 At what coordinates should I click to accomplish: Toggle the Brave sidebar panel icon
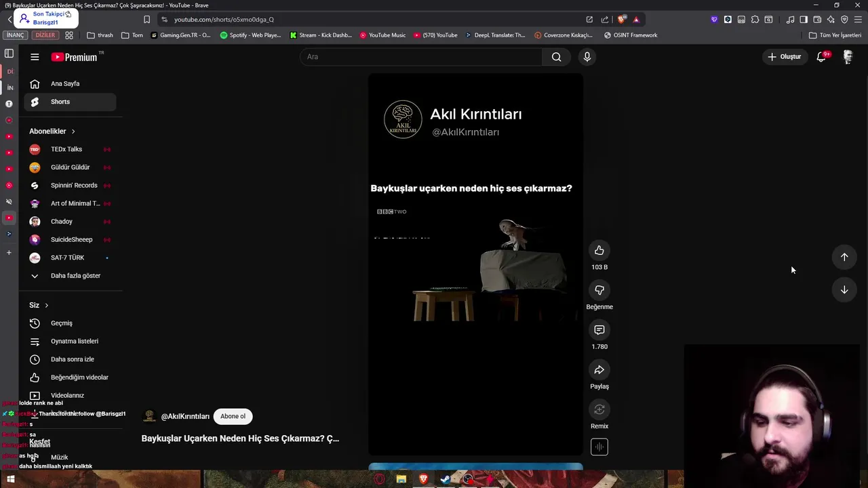804,20
